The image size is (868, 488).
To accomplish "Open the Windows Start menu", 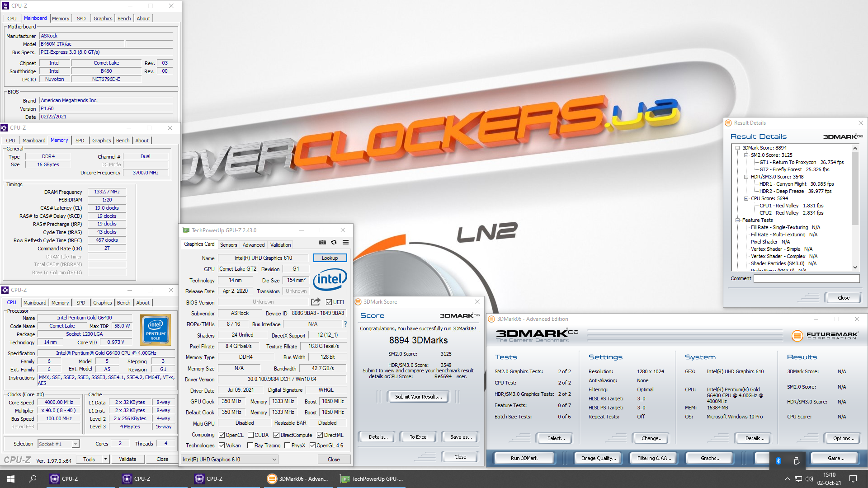I will point(11,479).
